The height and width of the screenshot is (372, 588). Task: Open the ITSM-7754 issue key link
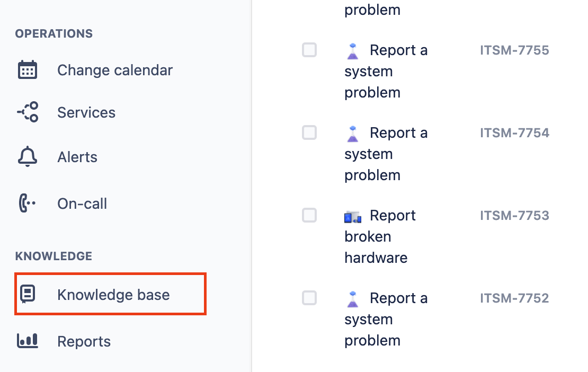click(514, 132)
